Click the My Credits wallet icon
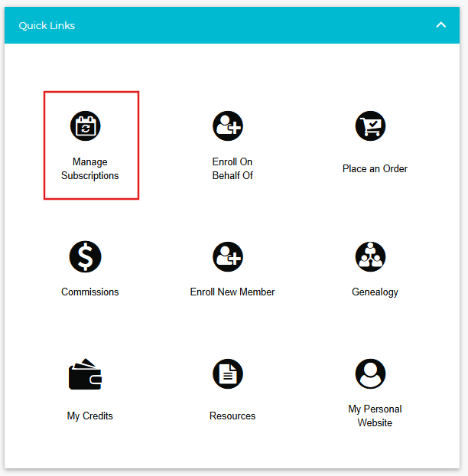The height and width of the screenshot is (476, 468). [x=85, y=374]
